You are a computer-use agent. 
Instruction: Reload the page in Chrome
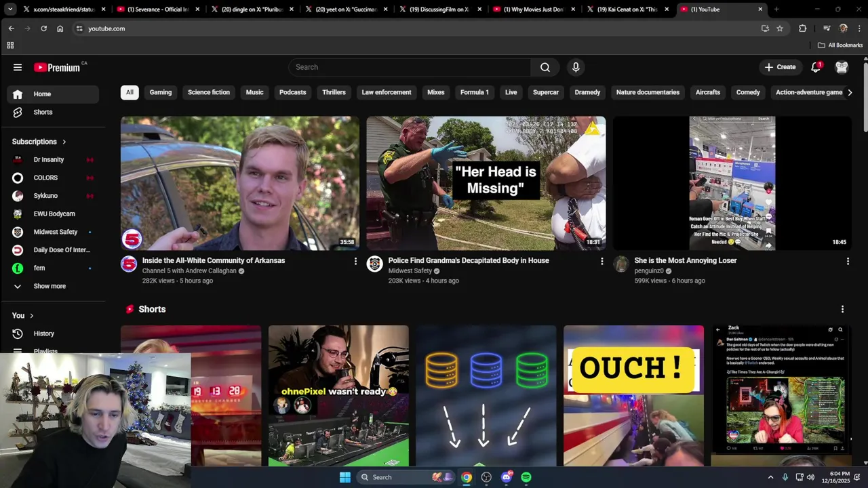(x=43, y=28)
